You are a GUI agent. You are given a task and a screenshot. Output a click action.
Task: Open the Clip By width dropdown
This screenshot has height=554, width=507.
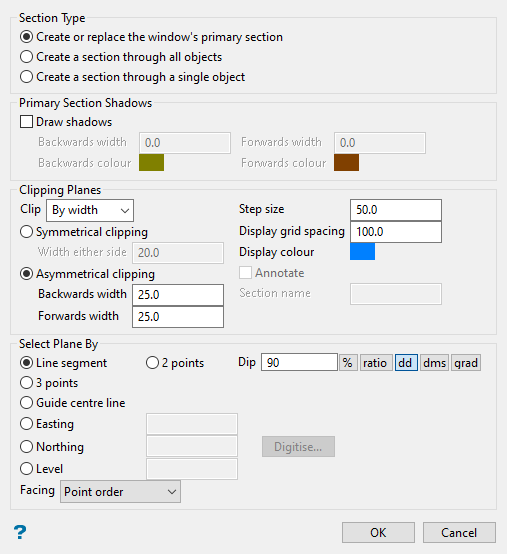[90, 210]
